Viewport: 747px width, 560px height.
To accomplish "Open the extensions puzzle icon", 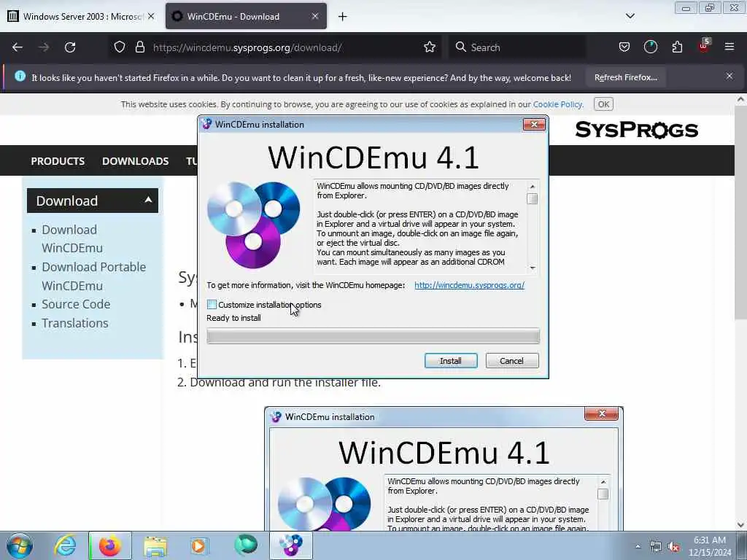I will (x=677, y=47).
